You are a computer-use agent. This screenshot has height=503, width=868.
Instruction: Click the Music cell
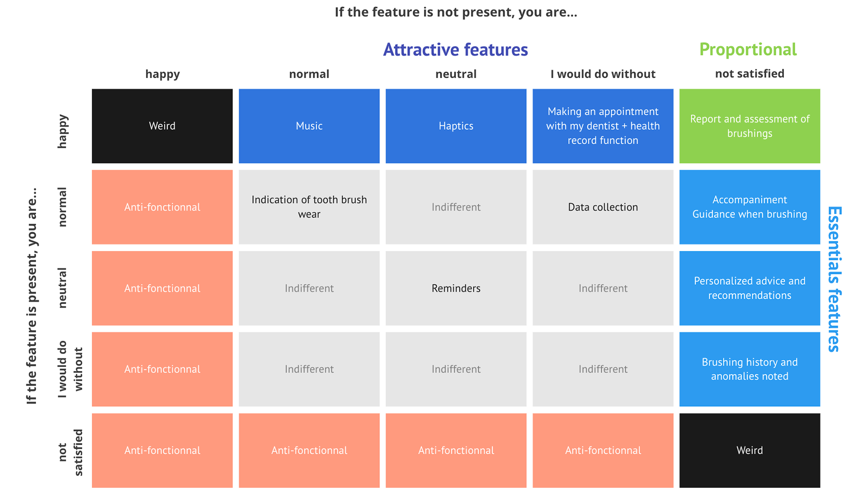(309, 126)
